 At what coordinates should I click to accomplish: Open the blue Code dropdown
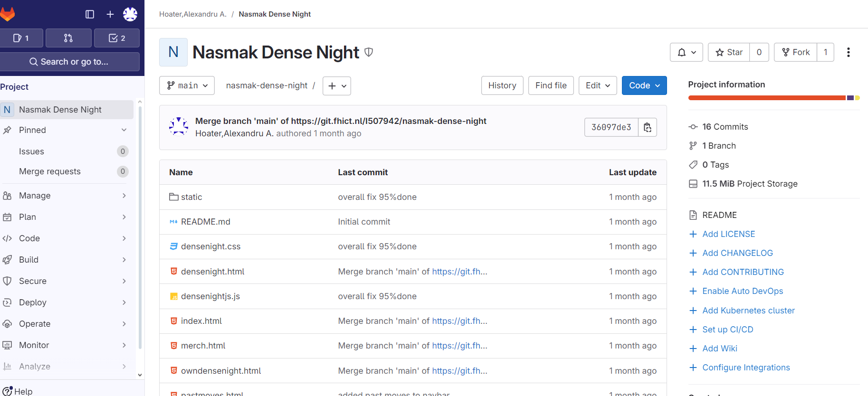pos(644,85)
